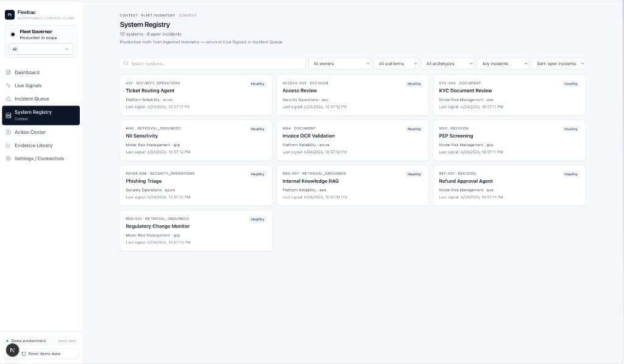Screen dimensions: 624x364
Task: Click the Incident Queue warning icon
Action: pos(8,99)
